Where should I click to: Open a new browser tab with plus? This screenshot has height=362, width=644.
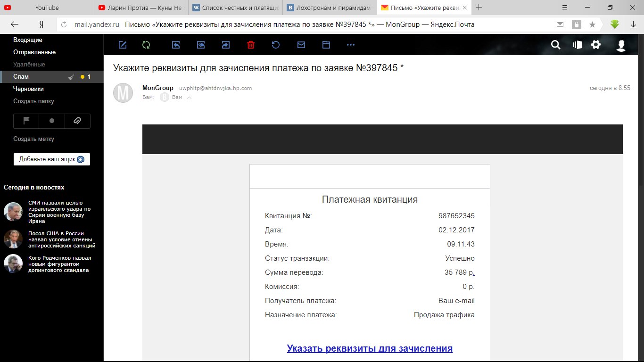[x=479, y=8]
